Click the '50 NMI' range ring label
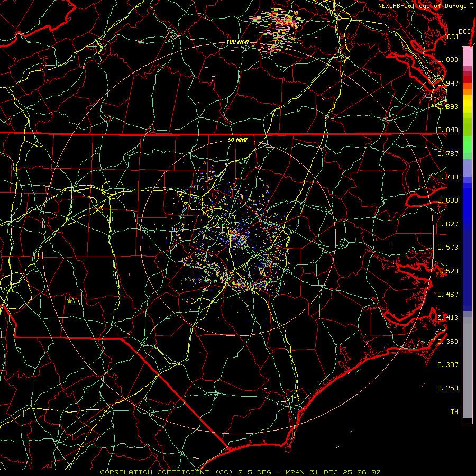The height and width of the screenshot is (476, 476). pyautogui.click(x=237, y=140)
